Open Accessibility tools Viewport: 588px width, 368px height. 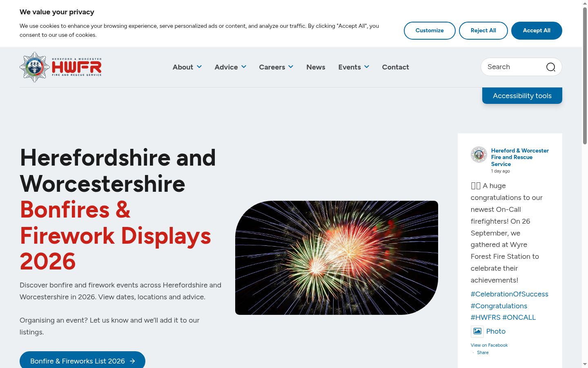point(522,96)
